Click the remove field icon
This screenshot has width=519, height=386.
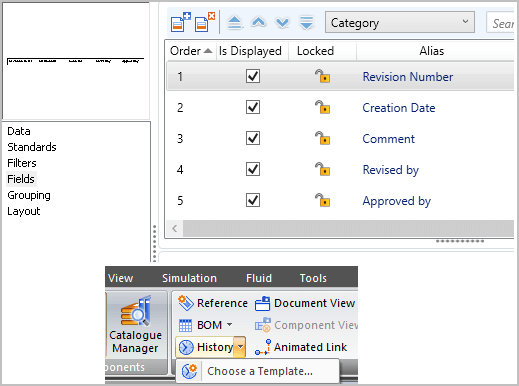(x=205, y=22)
